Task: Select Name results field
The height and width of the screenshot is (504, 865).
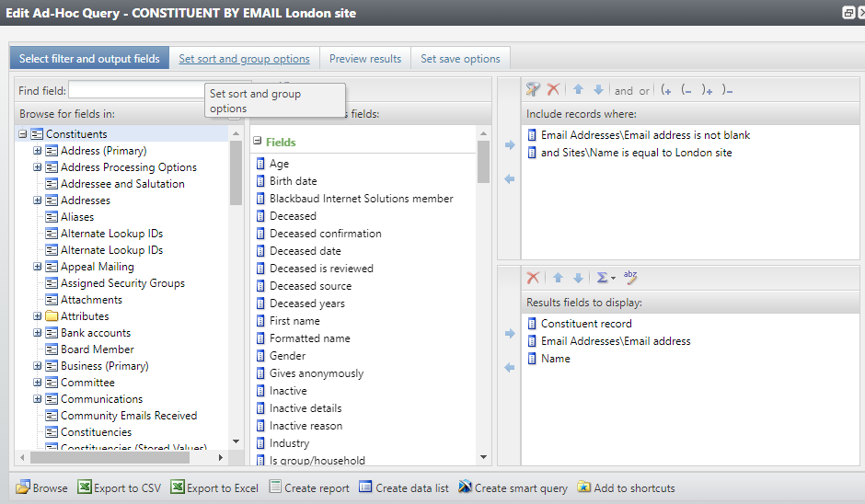Action: pyautogui.click(x=556, y=359)
